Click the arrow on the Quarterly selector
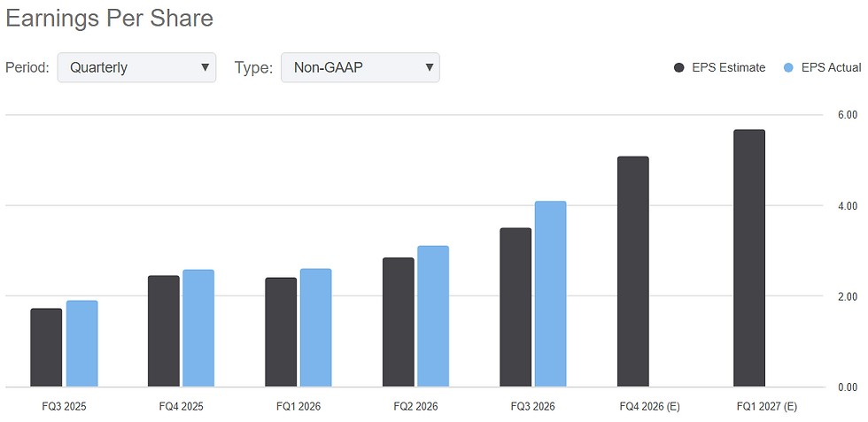The height and width of the screenshot is (422, 868). 205,67
